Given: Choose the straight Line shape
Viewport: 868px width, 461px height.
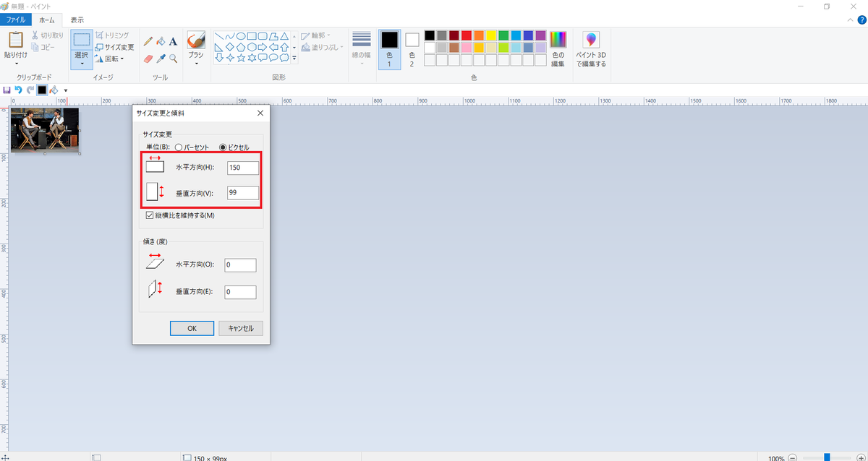Looking at the screenshot, I should [218, 36].
